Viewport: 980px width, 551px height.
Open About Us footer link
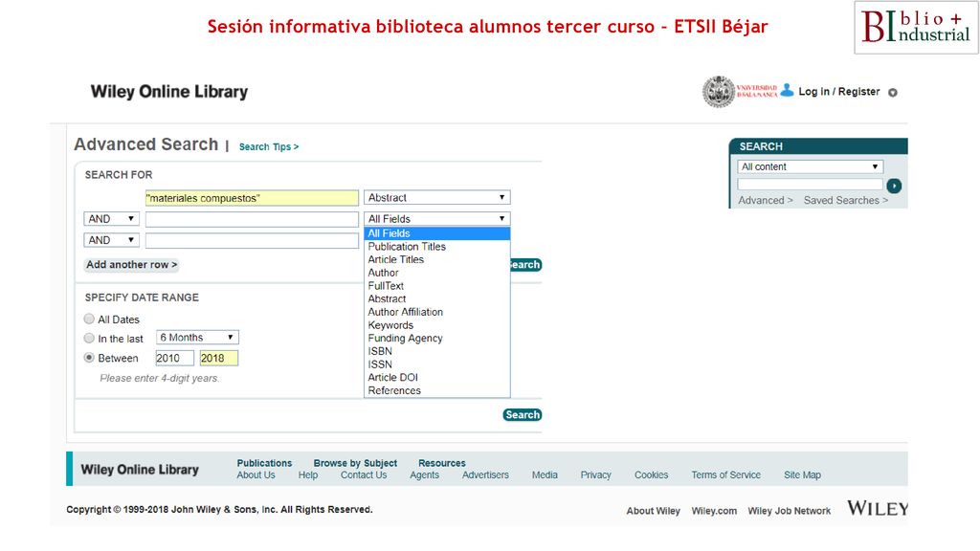(x=256, y=474)
